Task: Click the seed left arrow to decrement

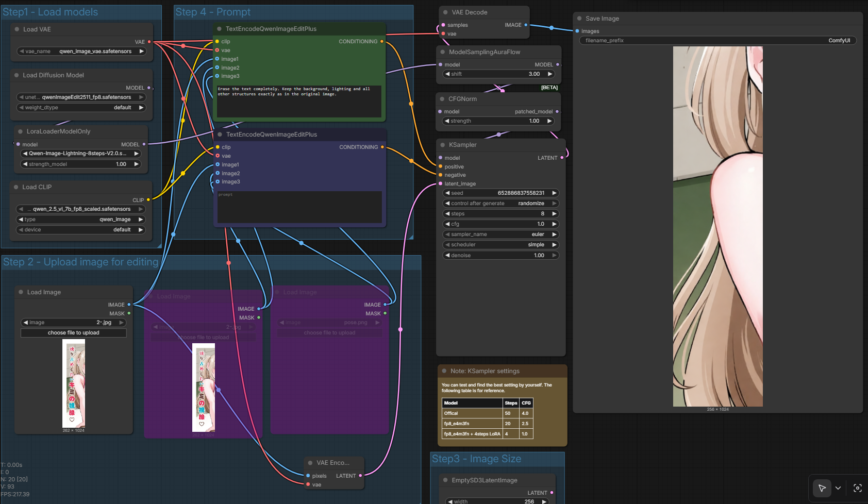Action: click(x=447, y=193)
